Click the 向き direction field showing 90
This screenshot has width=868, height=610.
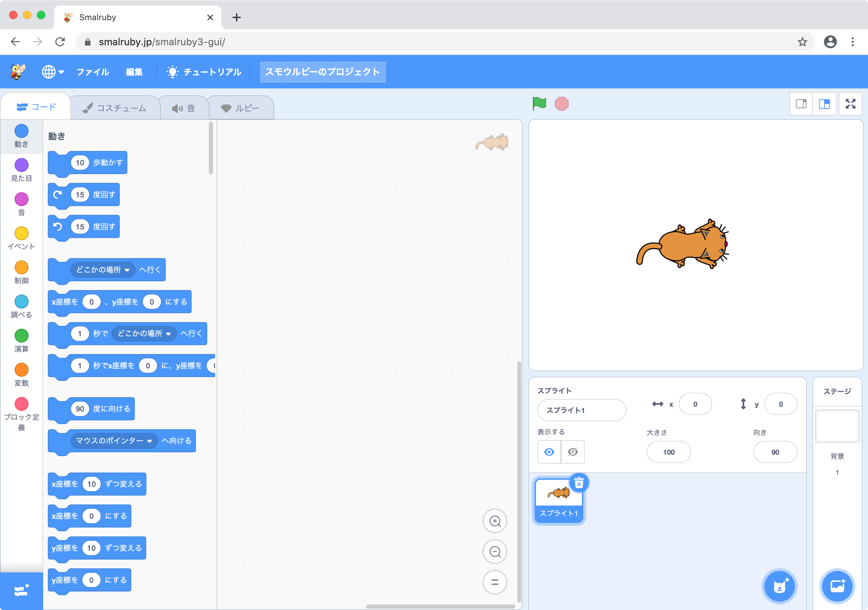(x=775, y=452)
